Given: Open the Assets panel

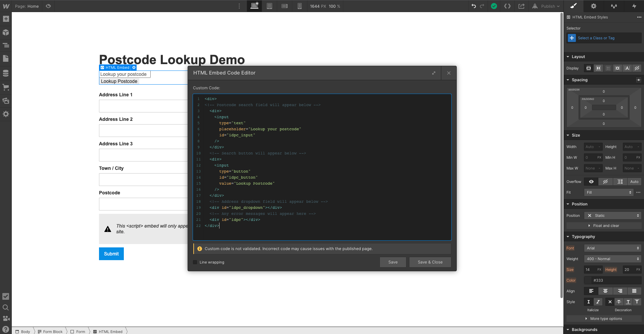Looking at the screenshot, I should pyautogui.click(x=6, y=101).
